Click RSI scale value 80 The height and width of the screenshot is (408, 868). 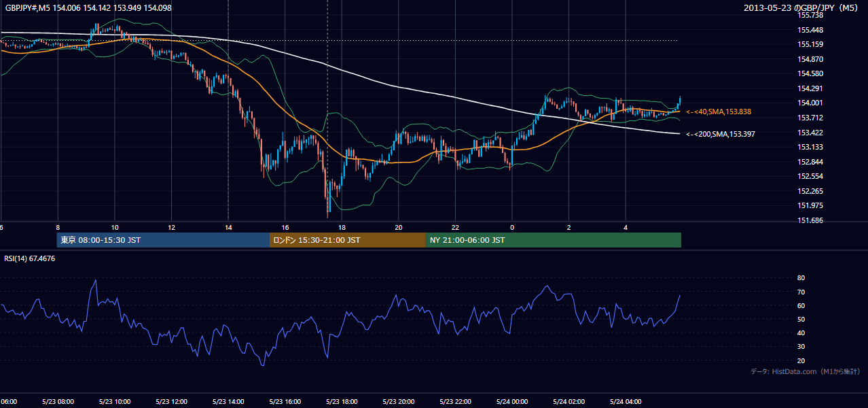point(801,278)
